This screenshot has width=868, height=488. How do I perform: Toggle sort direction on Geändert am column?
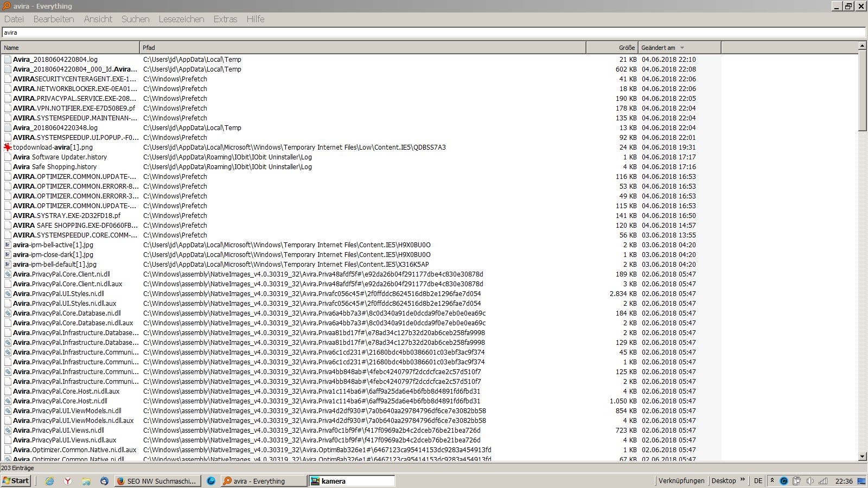(x=680, y=48)
